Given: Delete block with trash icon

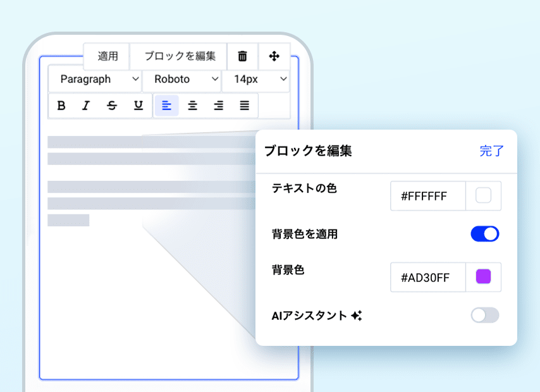Looking at the screenshot, I should [242, 56].
